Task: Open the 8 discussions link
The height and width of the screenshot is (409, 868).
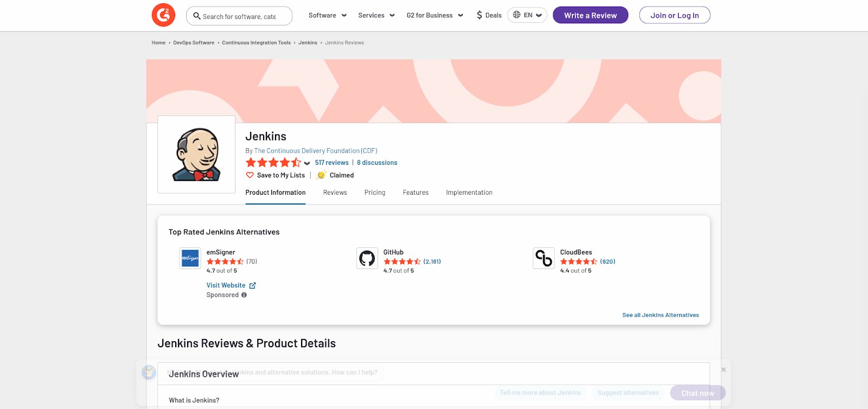Action: tap(377, 163)
